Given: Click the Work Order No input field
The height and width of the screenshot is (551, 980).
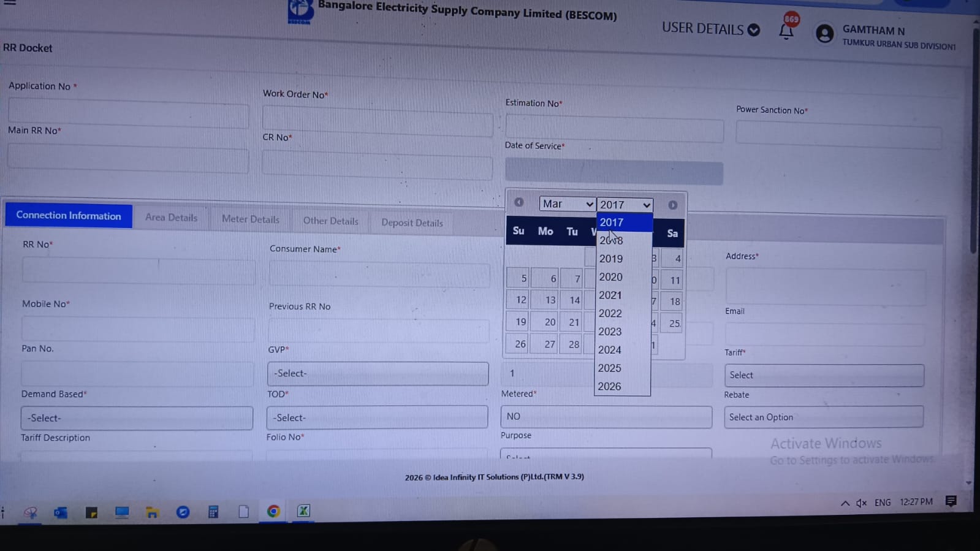Looking at the screenshot, I should 378,121.
